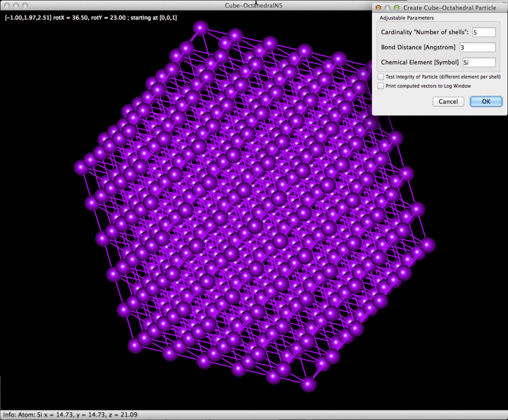Enable Test Integrity of Particle checkbox
This screenshot has height=420, width=508.
[381, 77]
